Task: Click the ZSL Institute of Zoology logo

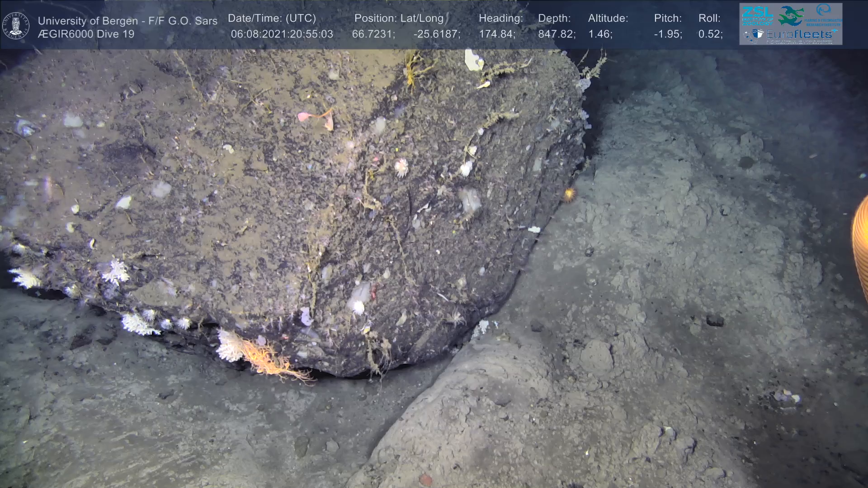Action: pyautogui.click(x=757, y=16)
